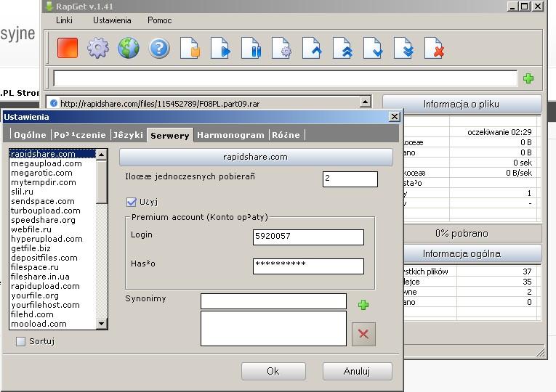Screen dimensions: 556x392
Task: Click the document with gear icon
Action: (x=281, y=48)
